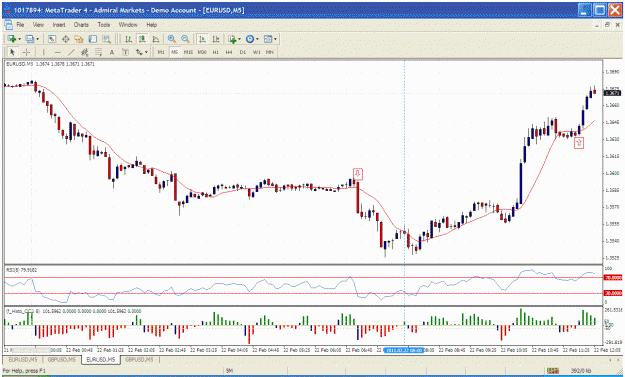The height and width of the screenshot is (377, 625).
Task: Show the Market Watch window
Action: point(52,39)
